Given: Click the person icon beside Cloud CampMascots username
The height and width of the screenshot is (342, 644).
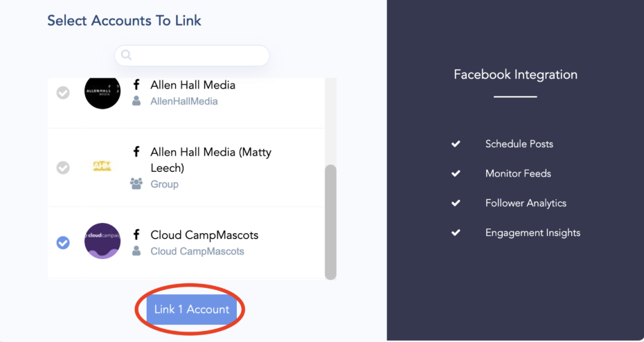Looking at the screenshot, I should (x=136, y=251).
